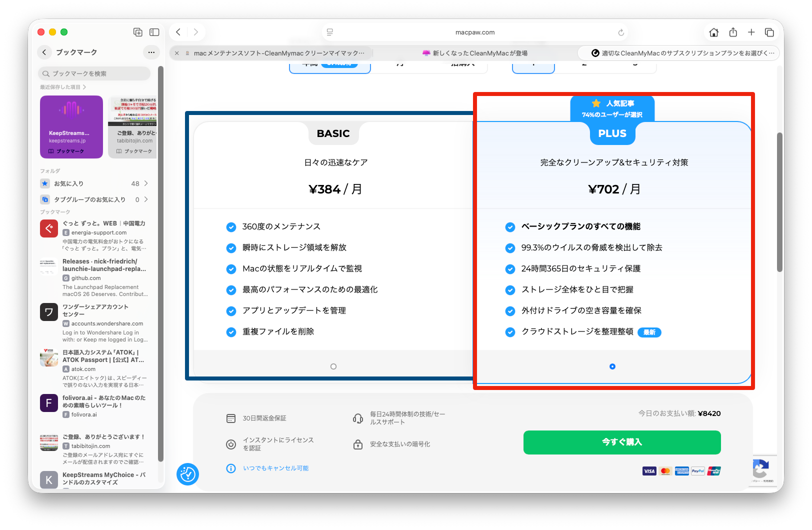The width and height of the screenshot is (812, 530).
Task: Open the CleanMyMac round floating assistant icon
Action: point(187,474)
